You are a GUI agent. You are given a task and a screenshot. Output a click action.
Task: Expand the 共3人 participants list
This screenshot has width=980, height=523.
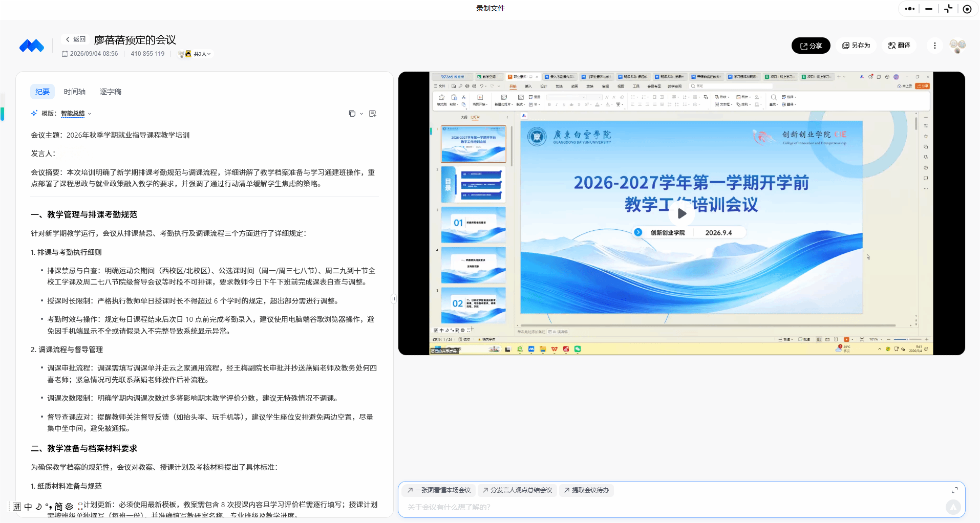click(x=202, y=54)
